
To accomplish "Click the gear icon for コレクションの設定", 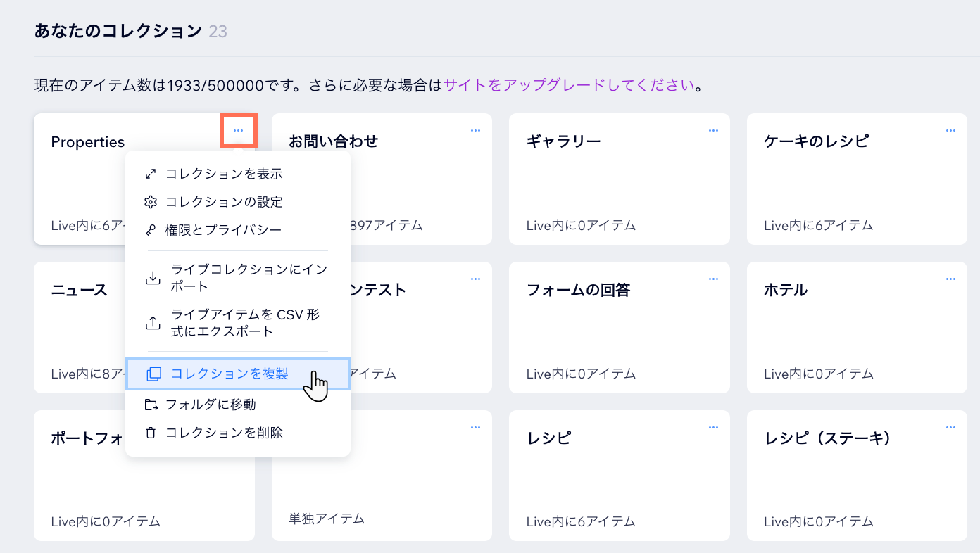I will (x=150, y=202).
